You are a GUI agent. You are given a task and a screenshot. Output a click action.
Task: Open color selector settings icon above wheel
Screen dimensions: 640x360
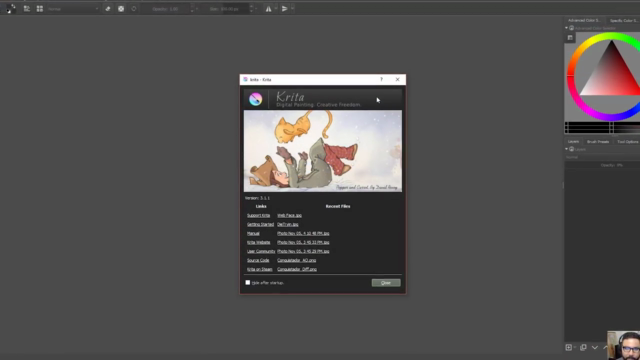[570, 38]
